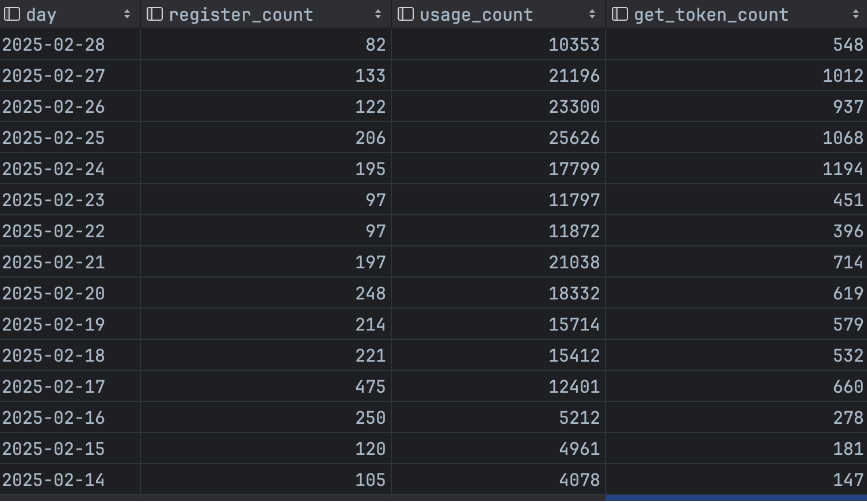Screen dimensions: 867x502
Task: Click register_count value 250
Action: pos(370,417)
